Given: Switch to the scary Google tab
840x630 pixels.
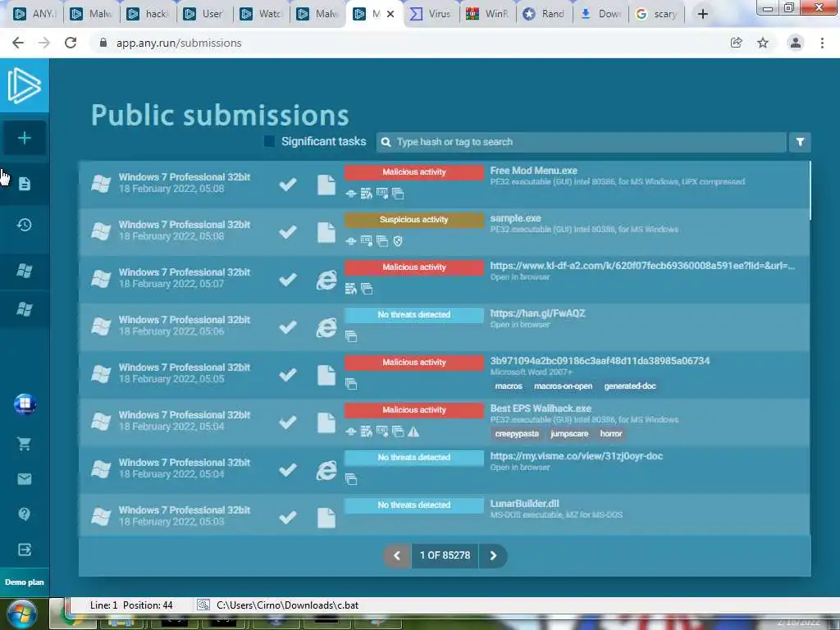Looking at the screenshot, I should (657, 14).
